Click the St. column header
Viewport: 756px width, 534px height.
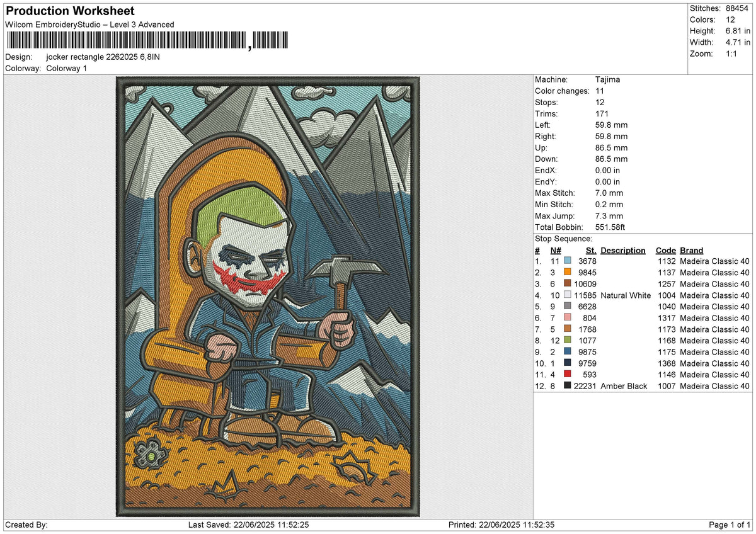(x=591, y=251)
